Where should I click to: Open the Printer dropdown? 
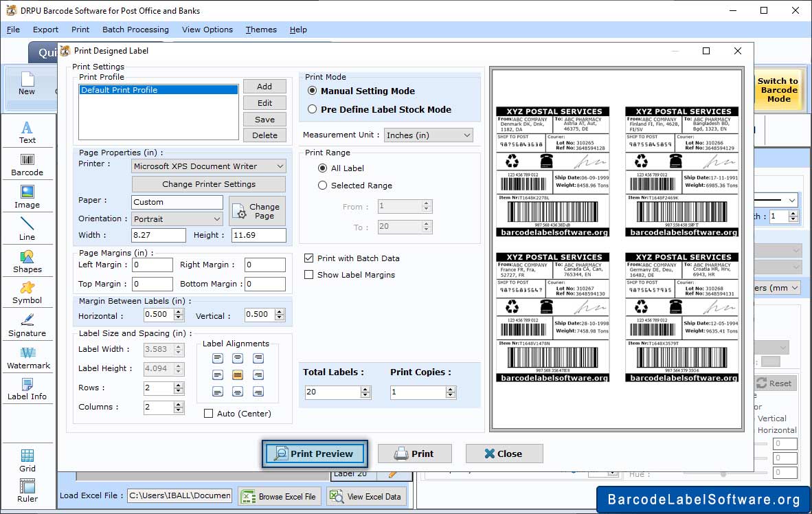[x=208, y=166]
